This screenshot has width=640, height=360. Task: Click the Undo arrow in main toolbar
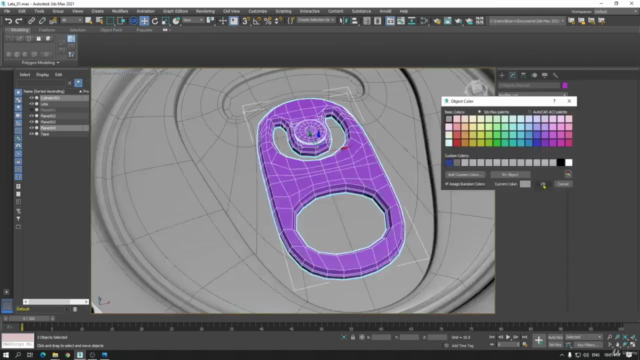point(8,21)
